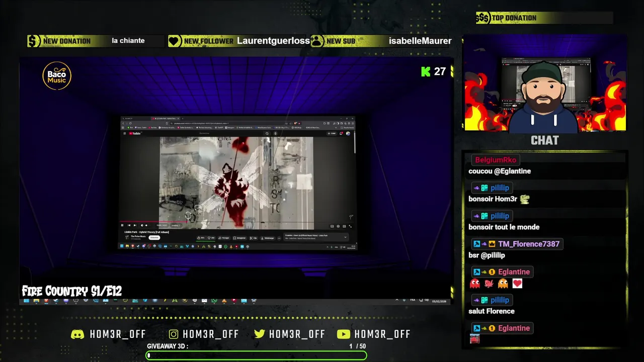Open the Windows Start button on taskbar
644x362 pixels.
click(26, 301)
